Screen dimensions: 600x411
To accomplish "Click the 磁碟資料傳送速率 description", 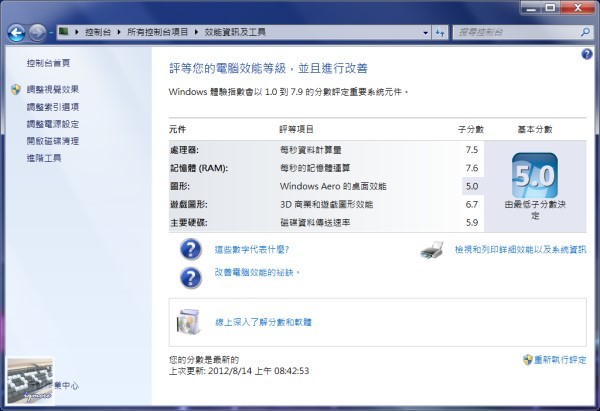I will click(315, 222).
